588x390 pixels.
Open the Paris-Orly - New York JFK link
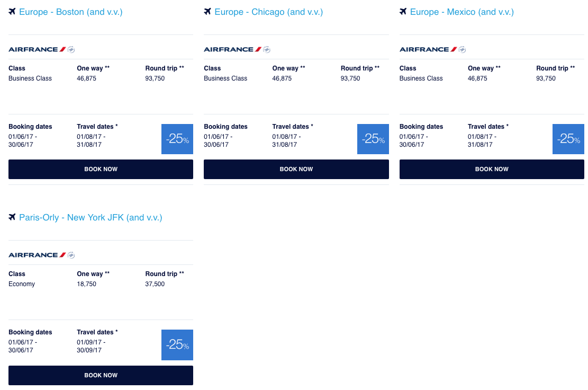(91, 217)
